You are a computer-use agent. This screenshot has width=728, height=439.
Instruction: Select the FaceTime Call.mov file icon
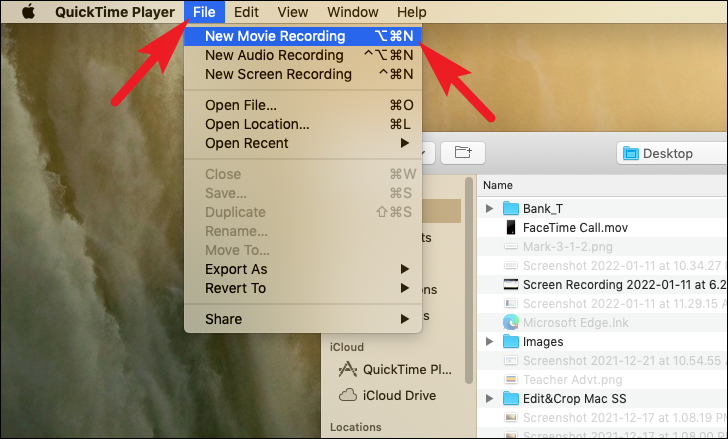[x=511, y=227]
